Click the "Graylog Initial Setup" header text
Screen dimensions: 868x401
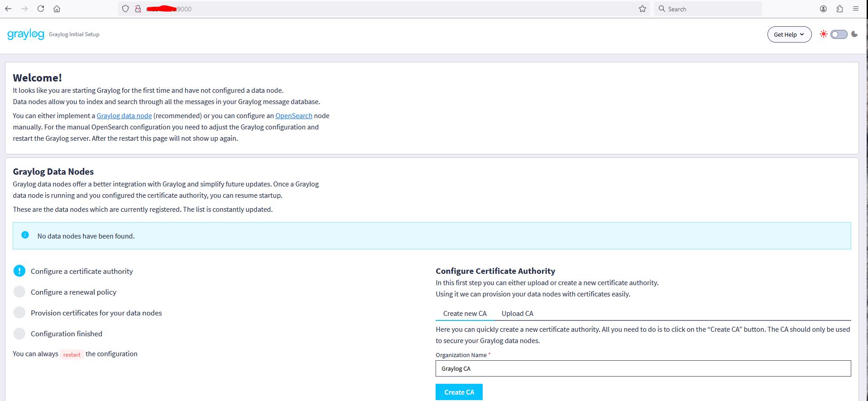point(74,34)
